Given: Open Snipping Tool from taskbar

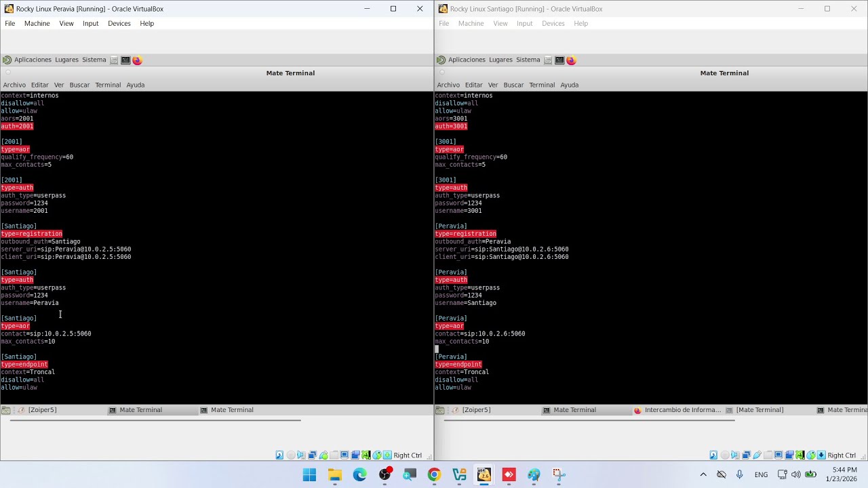Looking at the screenshot, I should pyautogui.click(x=559, y=474).
